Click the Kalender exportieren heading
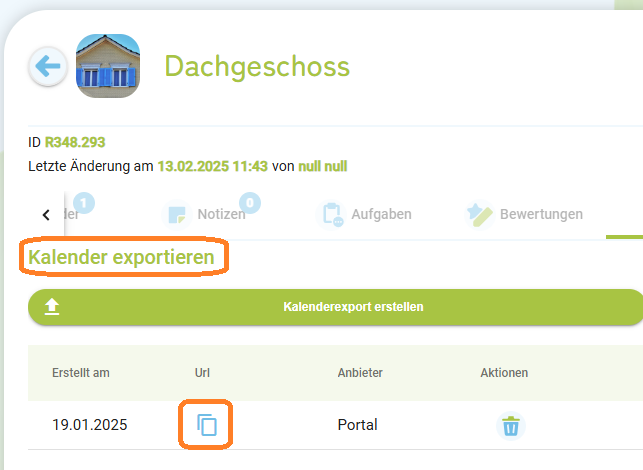Screen dimensions: 643x470 pyautogui.click(x=121, y=258)
